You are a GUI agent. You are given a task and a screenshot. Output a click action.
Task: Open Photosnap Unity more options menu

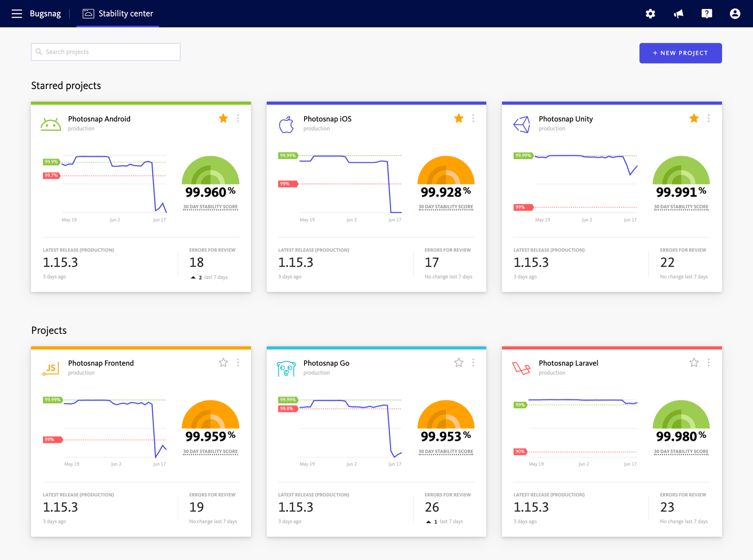pos(708,118)
